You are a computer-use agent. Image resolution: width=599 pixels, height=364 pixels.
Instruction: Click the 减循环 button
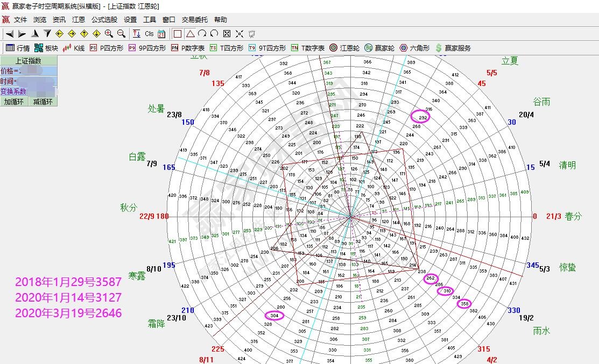click(x=43, y=102)
